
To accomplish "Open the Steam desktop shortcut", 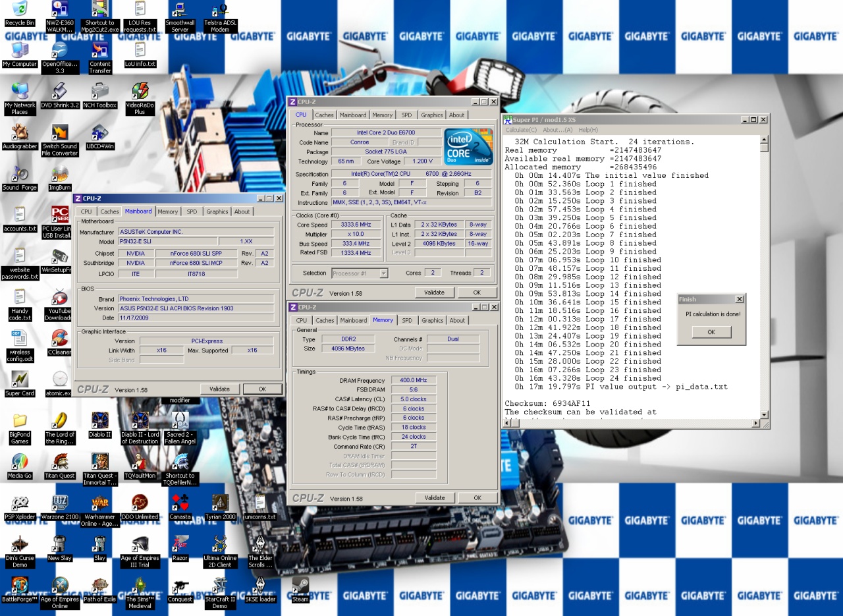I will (x=300, y=590).
